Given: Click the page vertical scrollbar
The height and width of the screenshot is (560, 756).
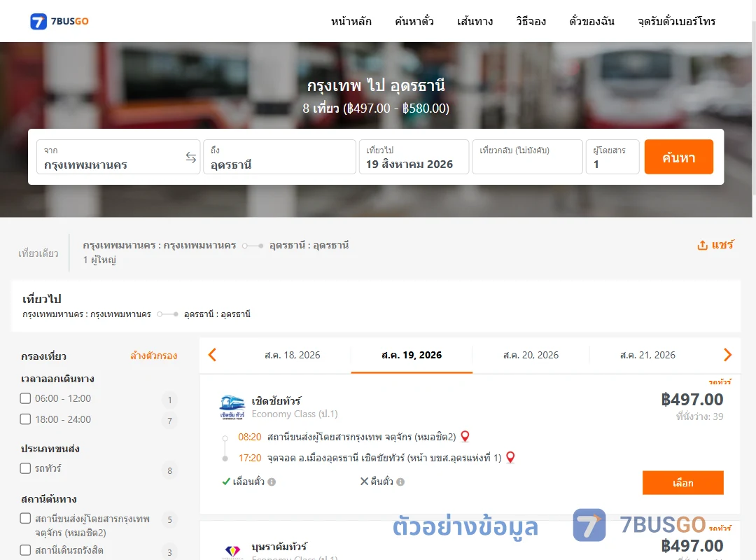Looking at the screenshot, I should tap(754, 106).
